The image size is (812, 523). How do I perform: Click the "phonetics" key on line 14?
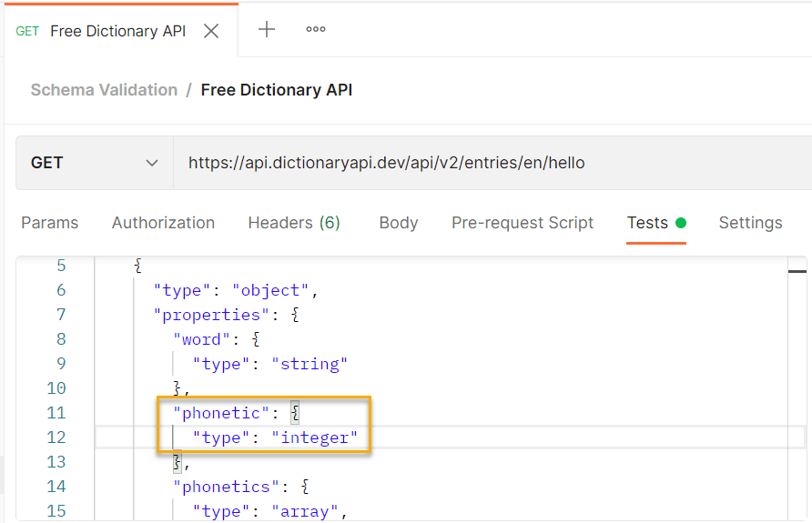click(x=227, y=487)
